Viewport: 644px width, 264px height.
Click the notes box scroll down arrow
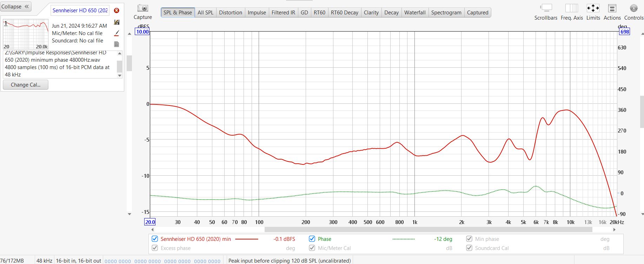tap(120, 75)
